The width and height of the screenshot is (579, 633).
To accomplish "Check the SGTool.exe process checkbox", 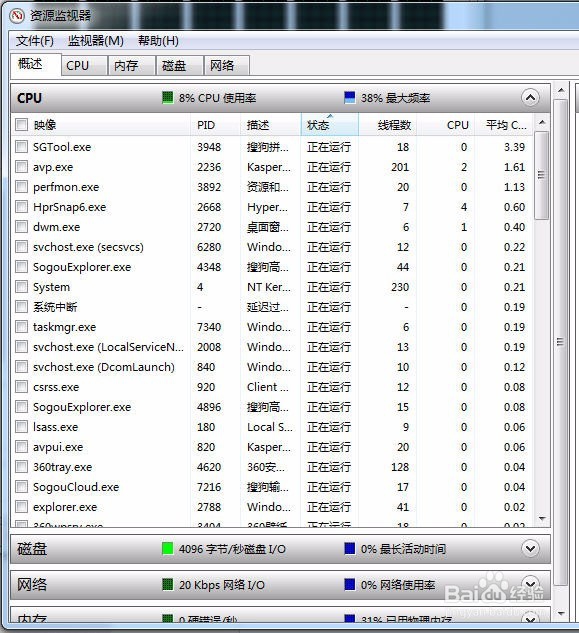I will (x=21, y=147).
